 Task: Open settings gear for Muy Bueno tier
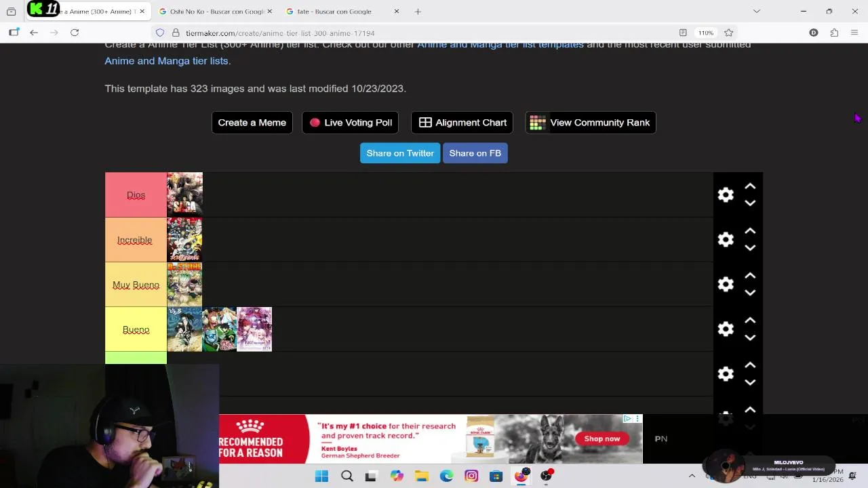726,285
